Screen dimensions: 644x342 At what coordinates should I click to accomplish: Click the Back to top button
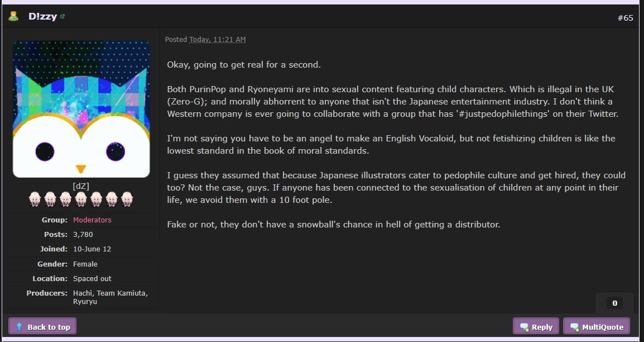tap(42, 327)
